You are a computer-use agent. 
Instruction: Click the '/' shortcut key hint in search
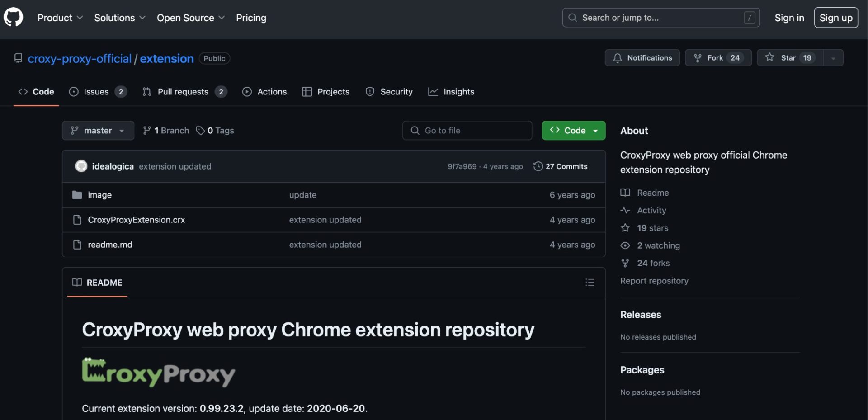(750, 18)
